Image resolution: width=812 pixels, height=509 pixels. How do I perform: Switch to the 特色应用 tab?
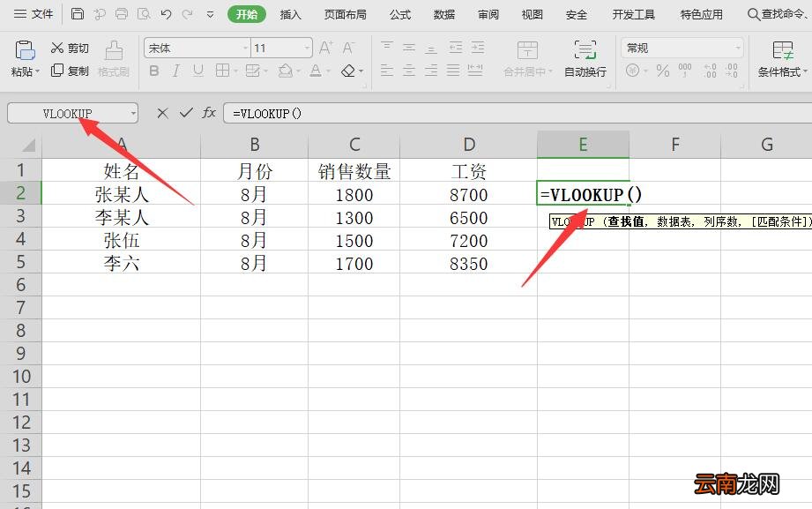tap(701, 14)
